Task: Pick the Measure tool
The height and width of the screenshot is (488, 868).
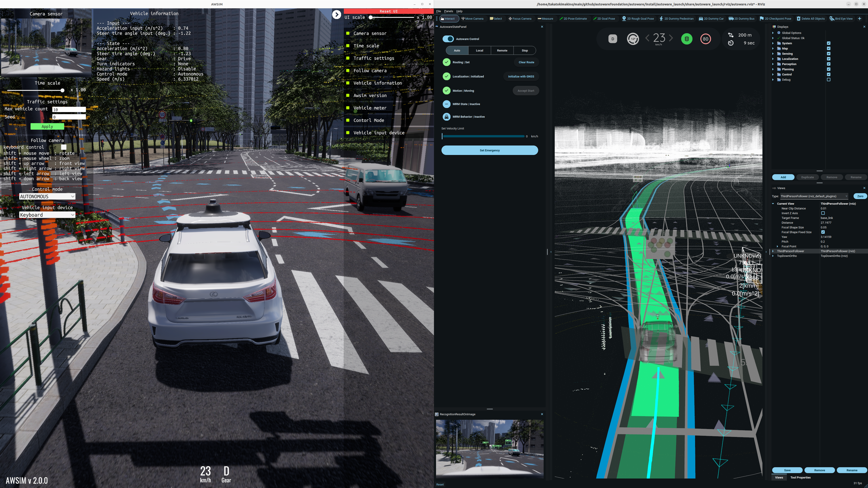Action: (545, 19)
